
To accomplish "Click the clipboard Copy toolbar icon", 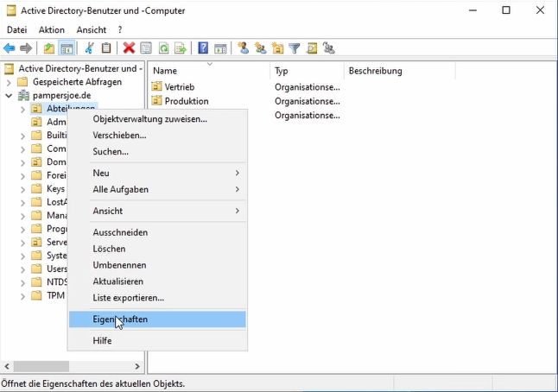I will point(106,48).
